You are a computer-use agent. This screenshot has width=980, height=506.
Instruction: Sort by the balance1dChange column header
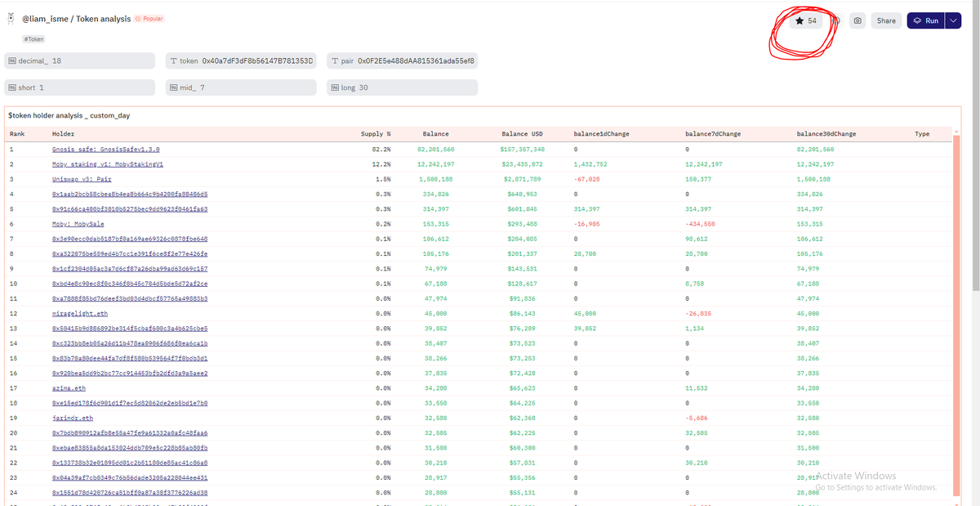pos(602,133)
